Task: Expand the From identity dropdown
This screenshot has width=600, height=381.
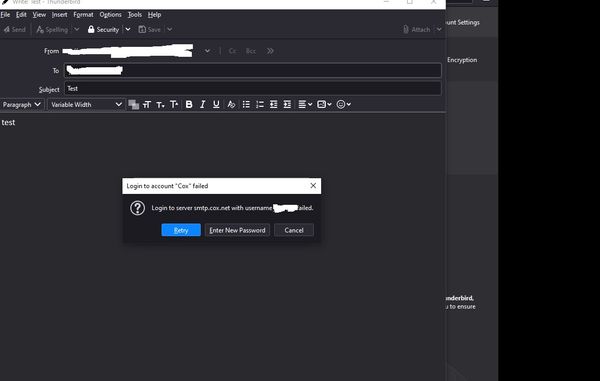Action: pos(207,51)
